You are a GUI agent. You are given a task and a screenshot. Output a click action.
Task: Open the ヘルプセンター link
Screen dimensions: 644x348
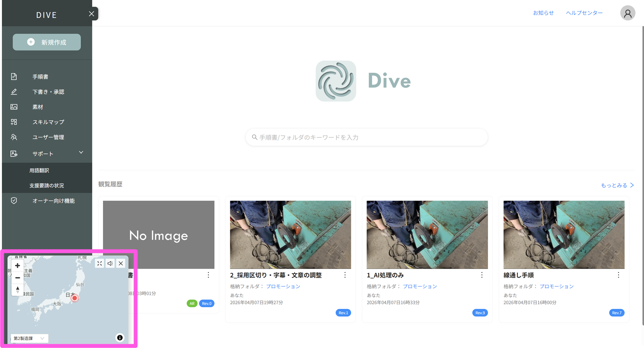(x=584, y=13)
